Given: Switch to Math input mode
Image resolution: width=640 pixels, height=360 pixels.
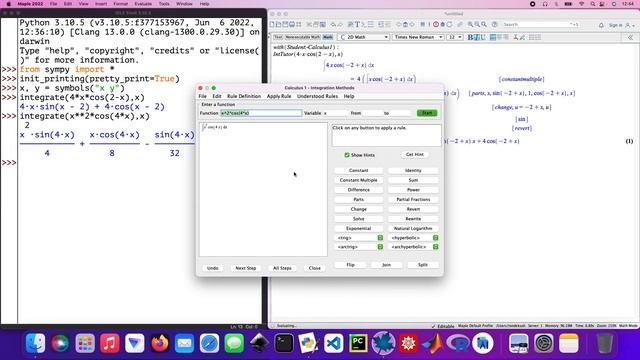Looking at the screenshot, I should pos(327,37).
